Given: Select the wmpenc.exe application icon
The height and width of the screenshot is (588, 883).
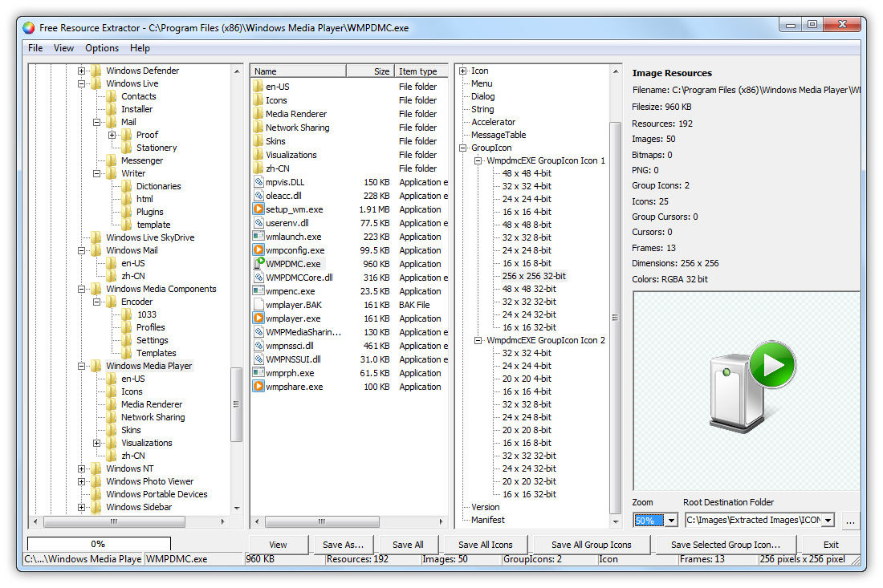Looking at the screenshot, I should coord(258,291).
